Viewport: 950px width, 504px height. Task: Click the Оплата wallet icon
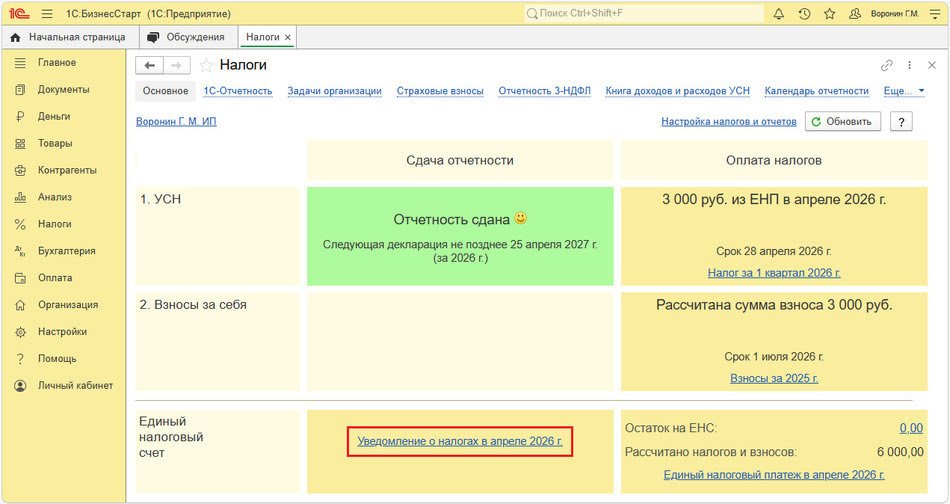pyautogui.click(x=20, y=278)
